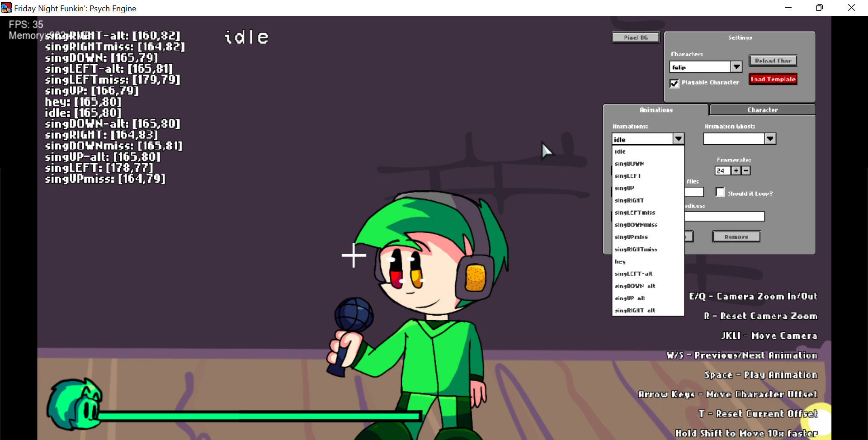Open the Character dropdown showing felip
This screenshot has height=440, width=868.
pyautogui.click(x=736, y=67)
